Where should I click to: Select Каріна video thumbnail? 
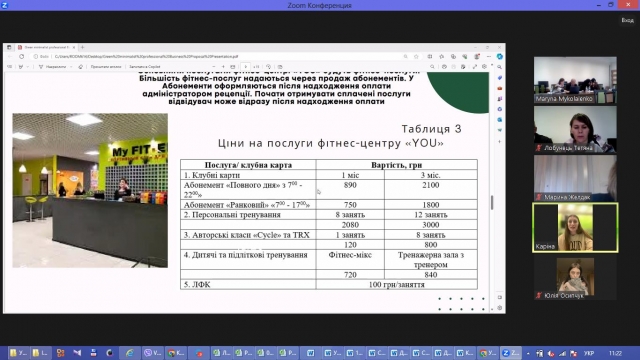click(x=575, y=228)
